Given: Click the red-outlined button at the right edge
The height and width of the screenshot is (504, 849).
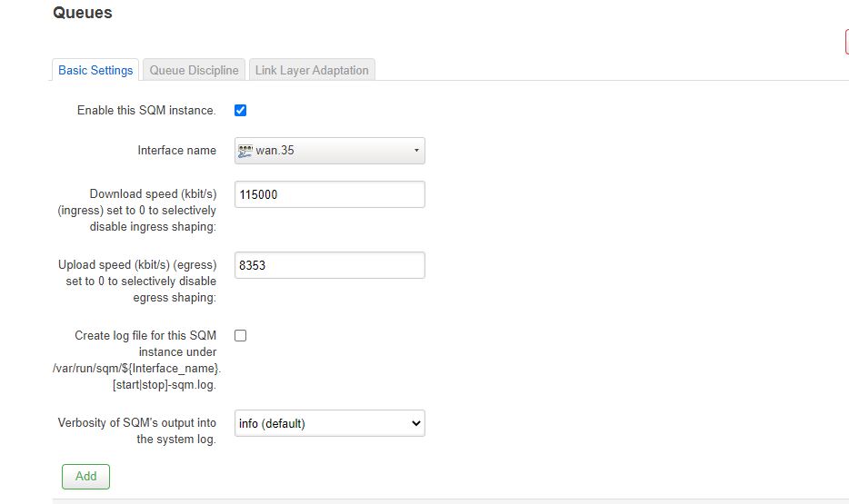Looking at the screenshot, I should pyautogui.click(x=847, y=42).
